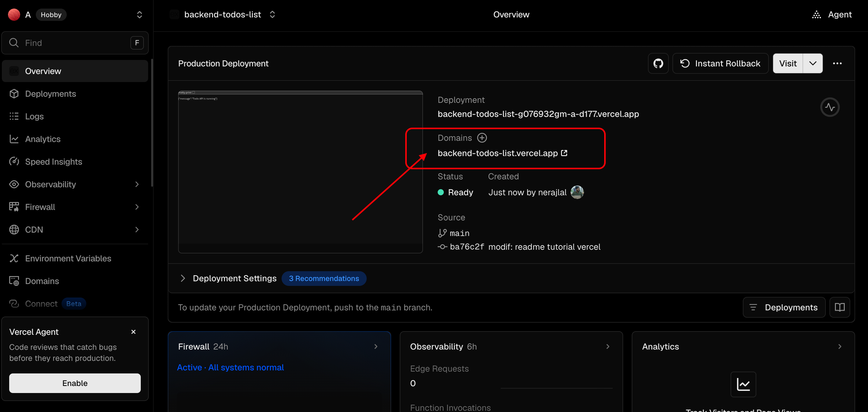Open the deployment activity pulse icon
868x412 pixels.
(829, 107)
